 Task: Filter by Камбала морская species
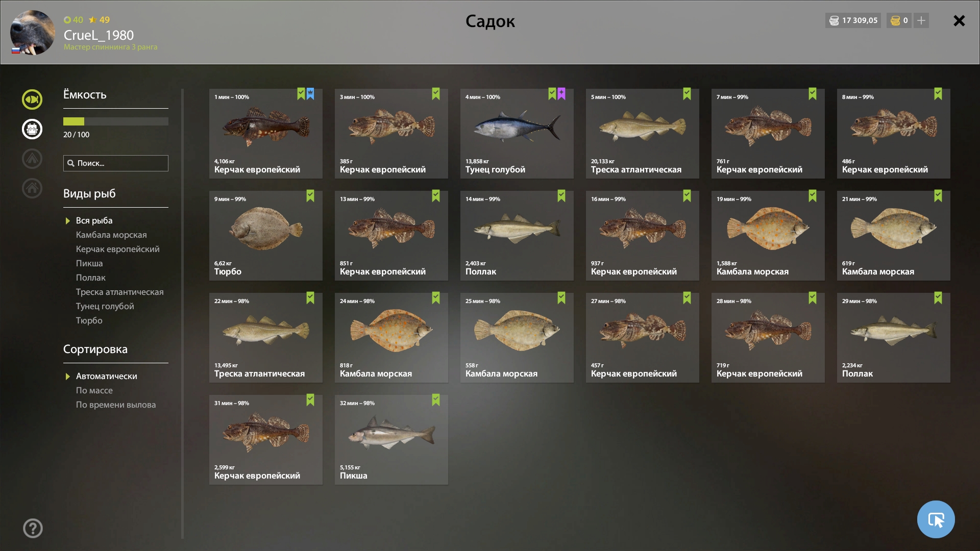click(111, 235)
